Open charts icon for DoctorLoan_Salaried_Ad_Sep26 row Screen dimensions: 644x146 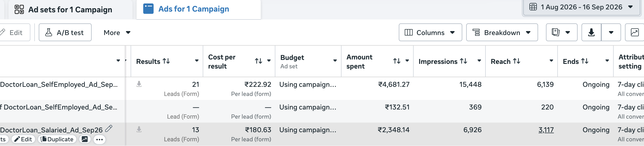coord(85,139)
